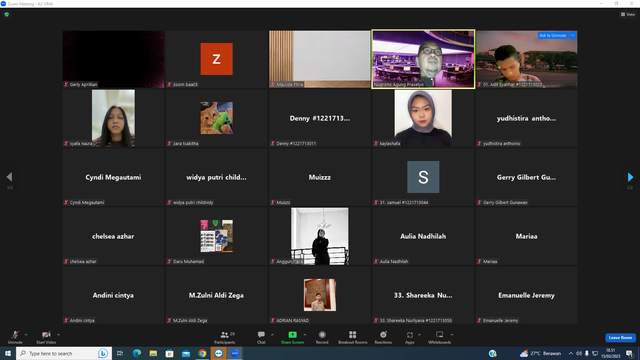Open the Reactions menu
Image resolution: width=640 pixels, height=360 pixels.
pyautogui.click(x=383, y=337)
